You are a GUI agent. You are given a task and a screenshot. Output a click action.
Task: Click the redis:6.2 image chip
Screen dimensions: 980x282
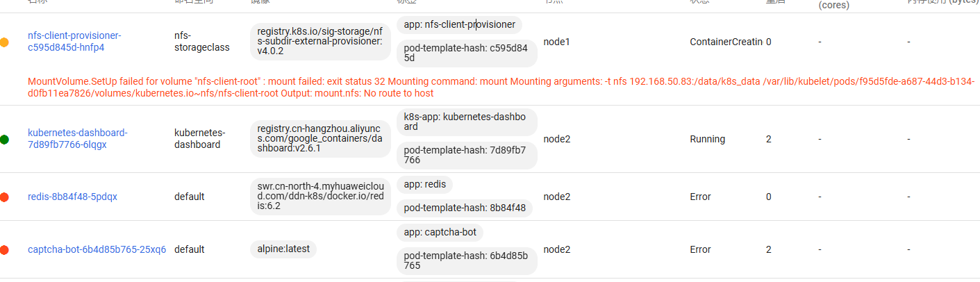[319, 197]
